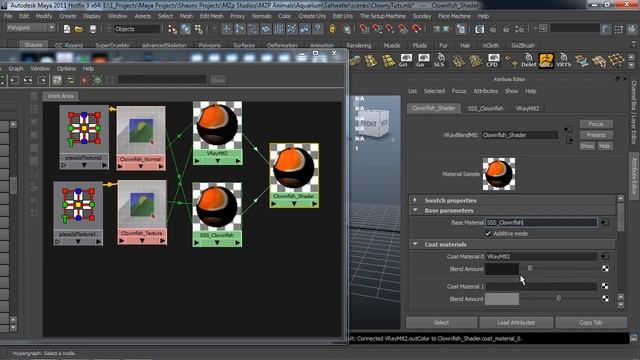Screen dimensions: 640x360
Task: Click the New Scene icon in status line
Action: [x=67, y=29]
